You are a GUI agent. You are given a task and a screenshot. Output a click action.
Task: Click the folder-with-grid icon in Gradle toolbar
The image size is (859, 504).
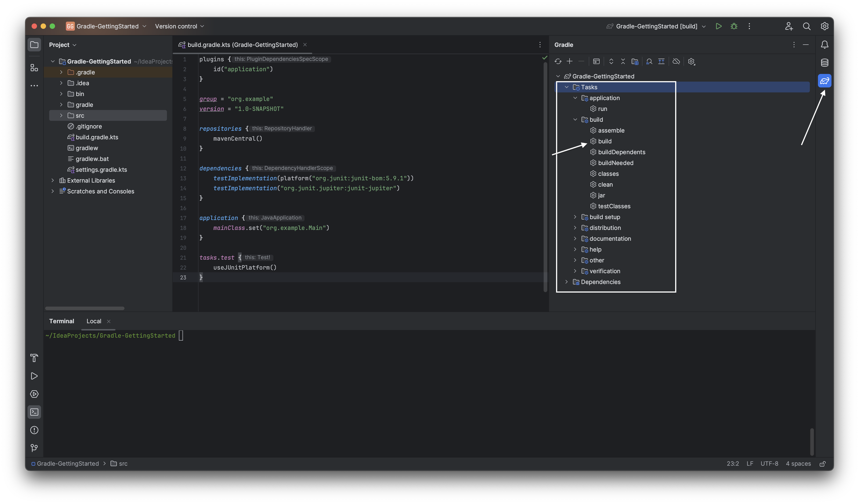coord(635,61)
